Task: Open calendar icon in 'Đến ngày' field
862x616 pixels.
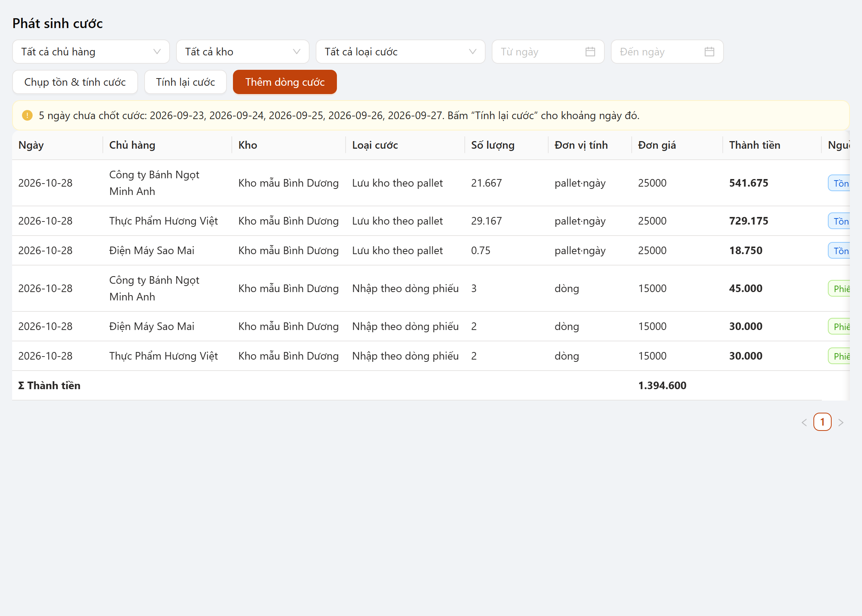Action: (x=709, y=52)
